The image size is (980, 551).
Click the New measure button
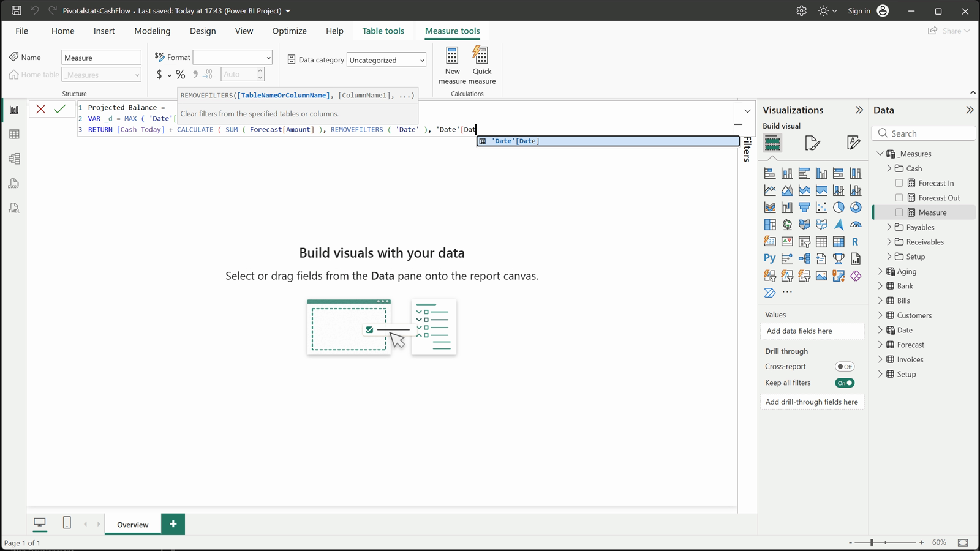click(452, 66)
